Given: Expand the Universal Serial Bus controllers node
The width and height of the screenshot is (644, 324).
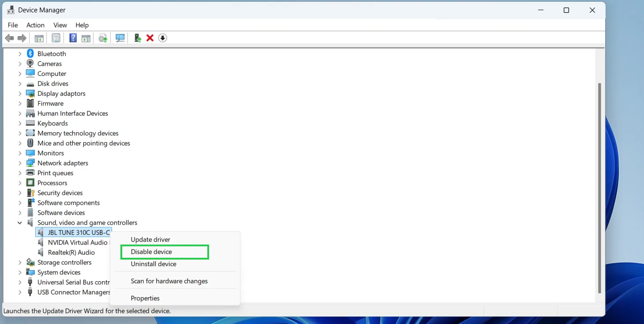Looking at the screenshot, I should [x=20, y=282].
